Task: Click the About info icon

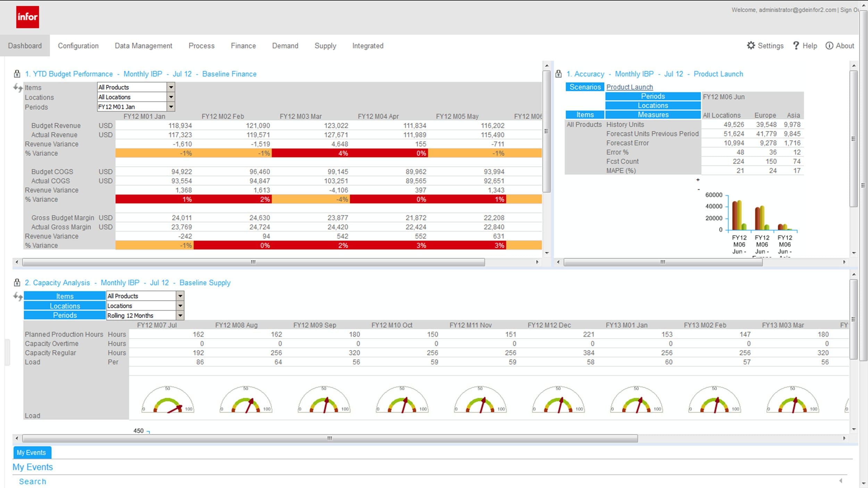Action: 829,46
